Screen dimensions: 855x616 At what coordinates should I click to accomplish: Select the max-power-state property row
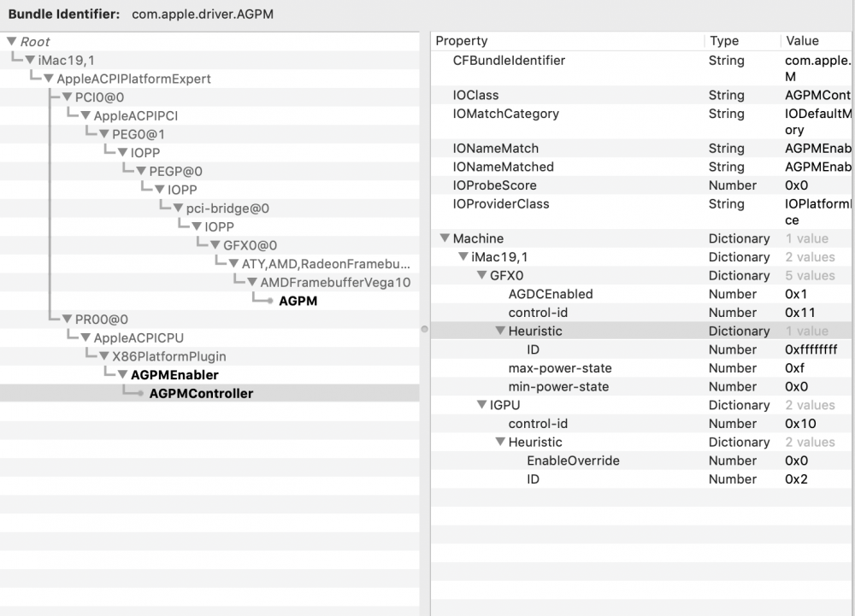(x=641, y=367)
